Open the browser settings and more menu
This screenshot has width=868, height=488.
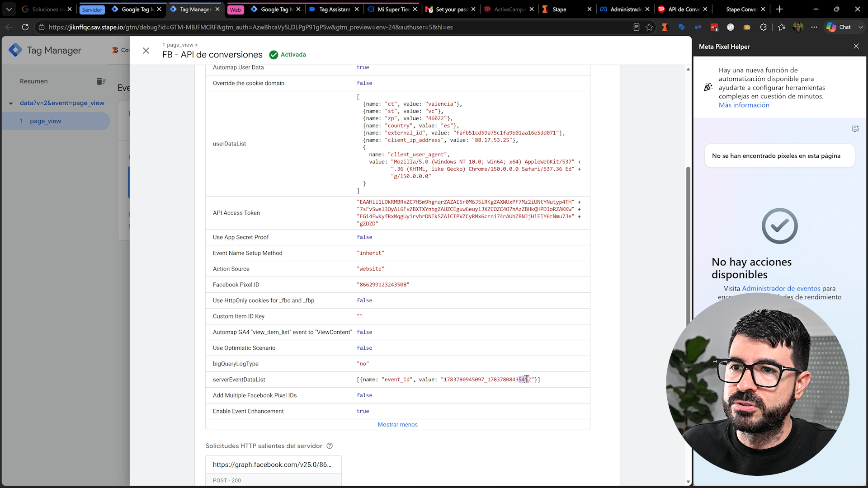814,27
